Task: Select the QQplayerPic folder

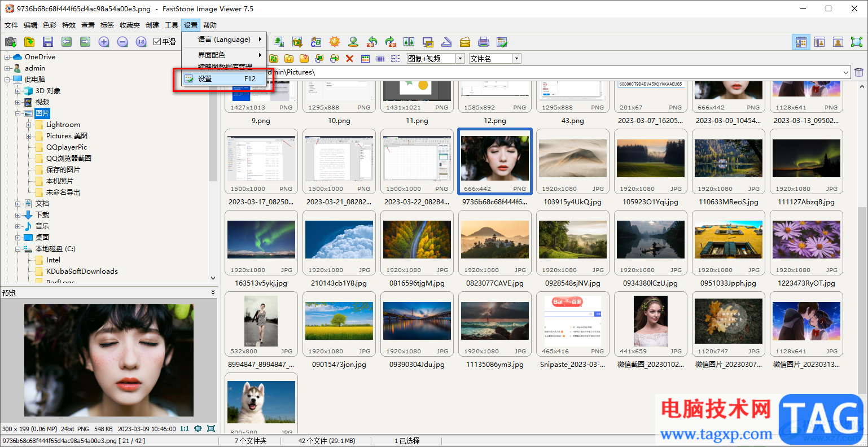Action: coord(67,147)
